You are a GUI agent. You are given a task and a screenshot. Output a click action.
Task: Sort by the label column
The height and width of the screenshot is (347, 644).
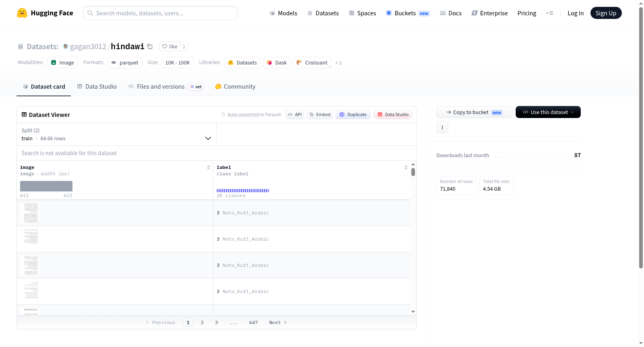click(406, 167)
